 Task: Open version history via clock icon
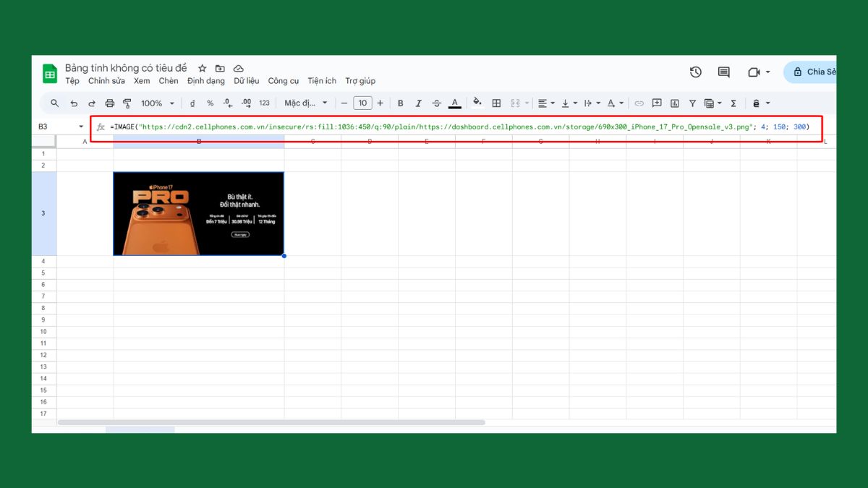695,72
